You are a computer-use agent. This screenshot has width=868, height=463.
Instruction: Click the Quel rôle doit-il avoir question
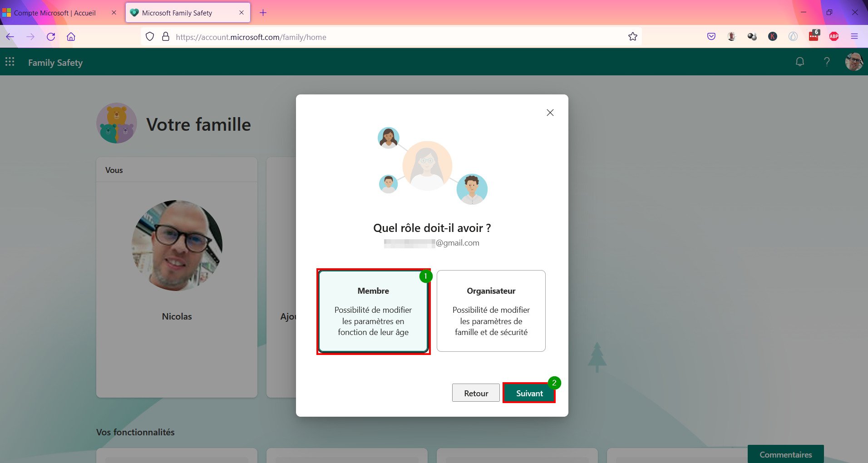coord(432,228)
